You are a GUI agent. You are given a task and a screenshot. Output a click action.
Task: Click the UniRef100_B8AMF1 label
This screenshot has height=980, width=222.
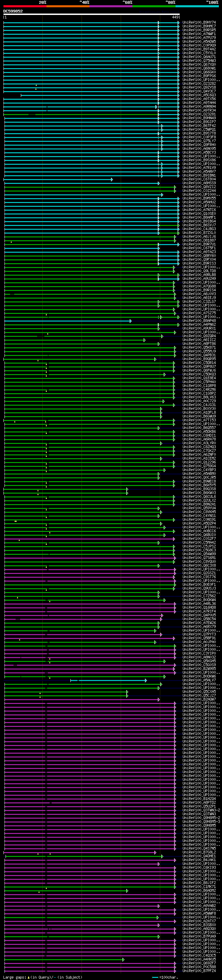(199, 218)
